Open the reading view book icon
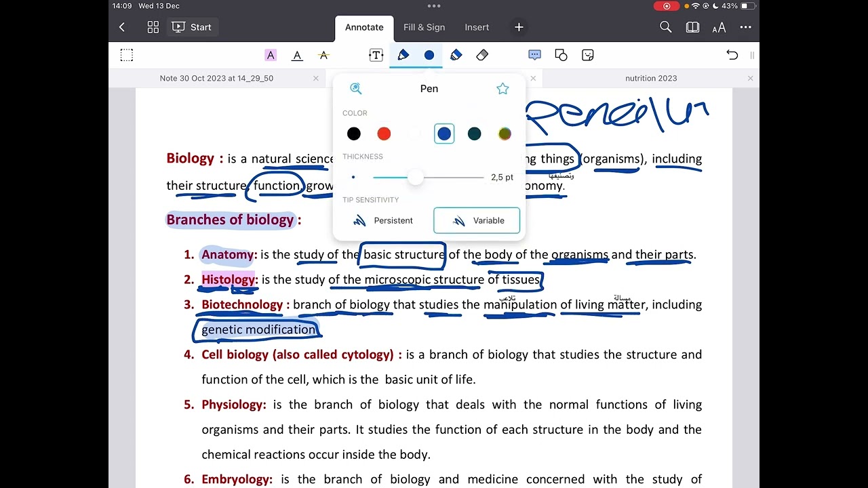The width and height of the screenshot is (868, 488). (x=692, y=27)
